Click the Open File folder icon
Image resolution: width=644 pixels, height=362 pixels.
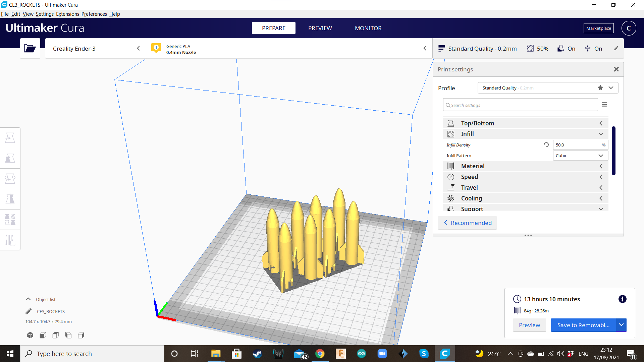pyautogui.click(x=30, y=49)
